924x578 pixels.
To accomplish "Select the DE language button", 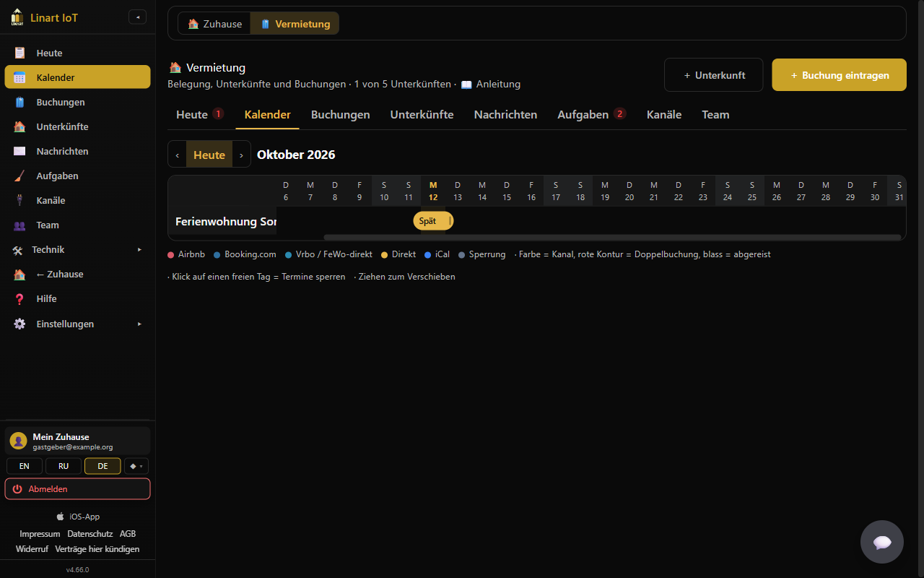I will click(103, 466).
